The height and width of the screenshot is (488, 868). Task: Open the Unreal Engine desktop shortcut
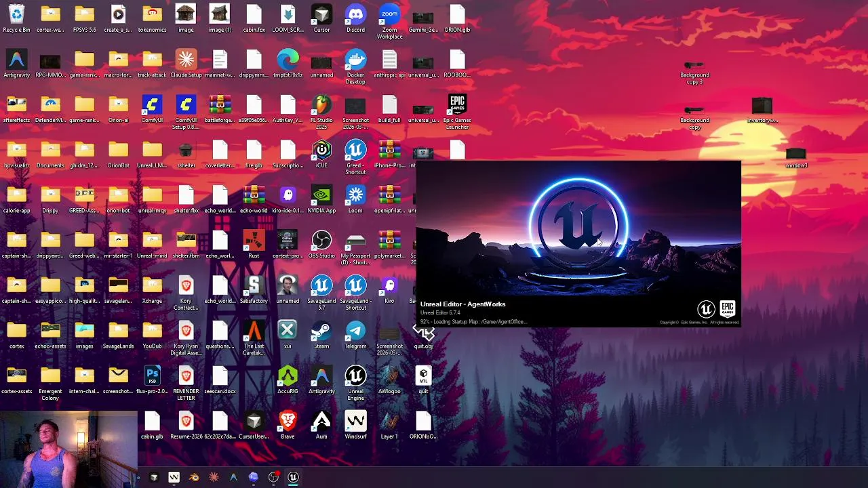[355, 384]
